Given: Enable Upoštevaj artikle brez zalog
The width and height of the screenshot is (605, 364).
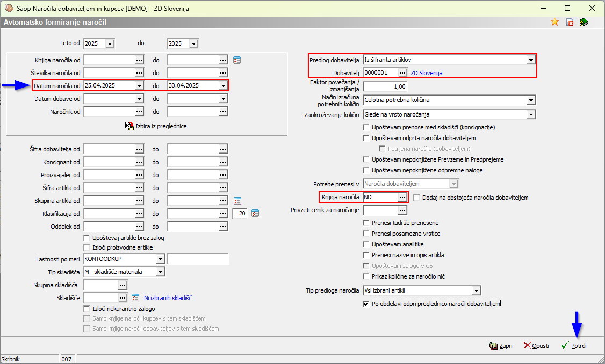Looking at the screenshot, I should click(x=87, y=238).
